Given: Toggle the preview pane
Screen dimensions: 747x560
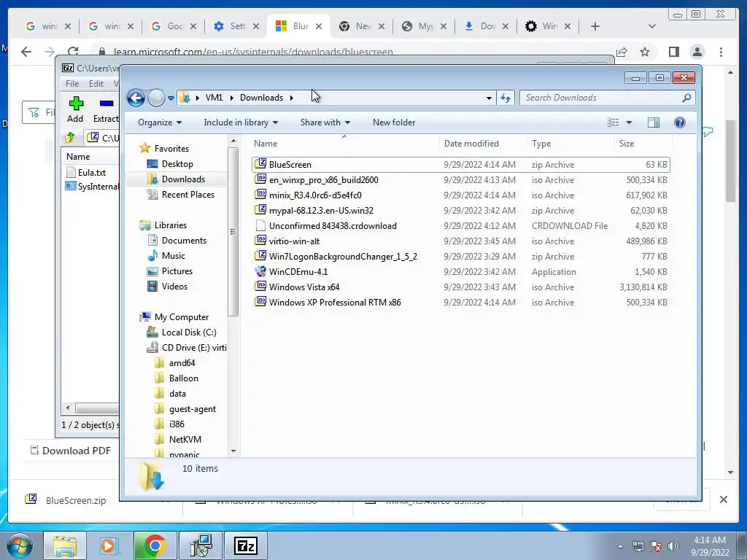Looking at the screenshot, I should point(654,122).
